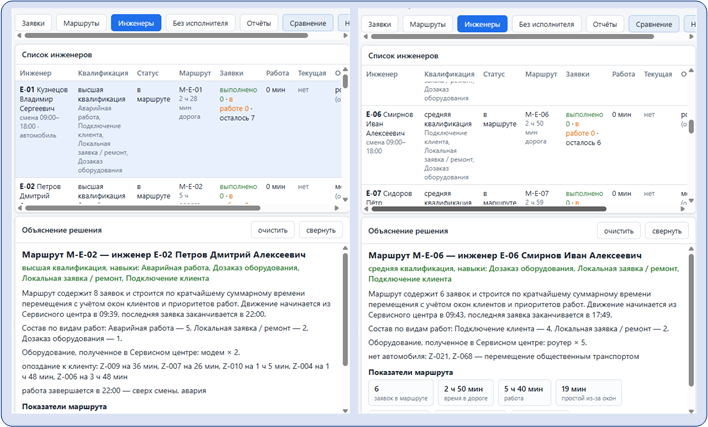Screen dimensions: 708x427
Task: Click heading Маршрут M-E-02 инженер Петров
Action: pos(164,255)
